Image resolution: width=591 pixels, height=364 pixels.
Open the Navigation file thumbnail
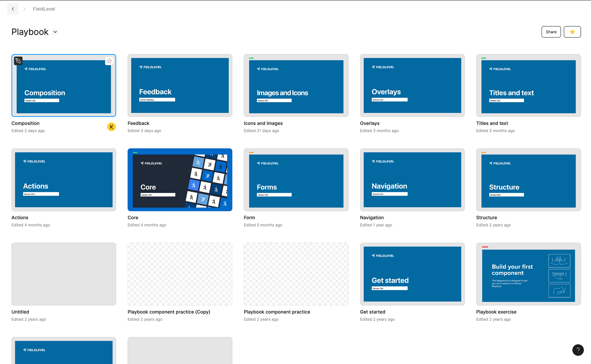pyautogui.click(x=412, y=180)
